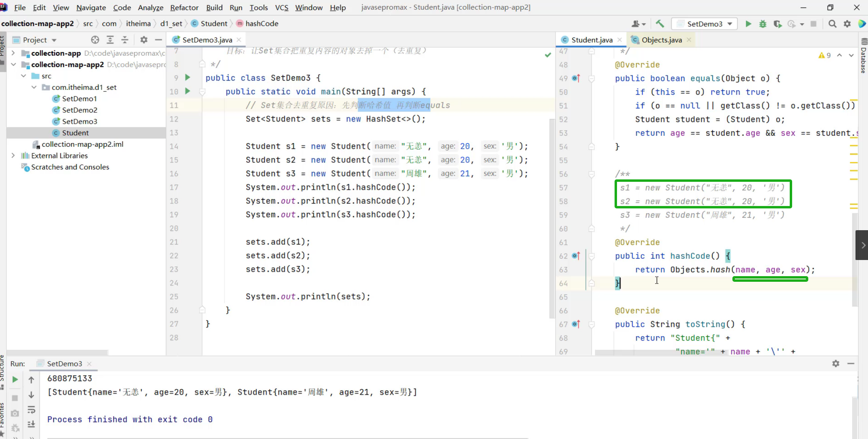Click the Build hammer icon
The width and height of the screenshot is (868, 439).
pyautogui.click(x=660, y=24)
